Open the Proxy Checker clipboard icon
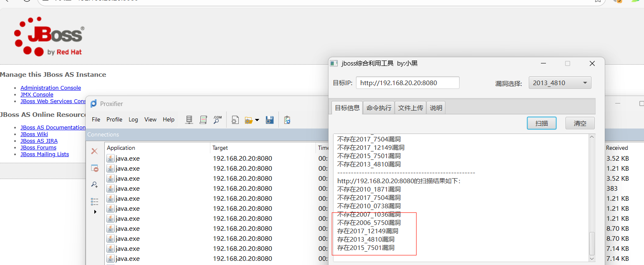 pyautogui.click(x=287, y=120)
